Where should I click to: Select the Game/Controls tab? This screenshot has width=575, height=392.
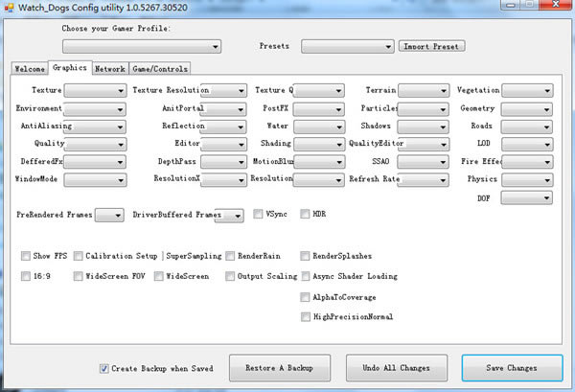(x=160, y=69)
